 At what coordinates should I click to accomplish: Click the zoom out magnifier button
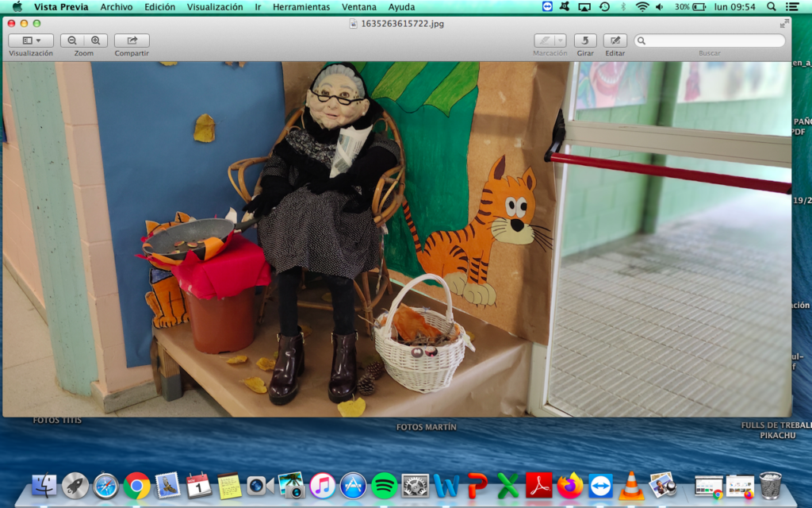coord(72,40)
